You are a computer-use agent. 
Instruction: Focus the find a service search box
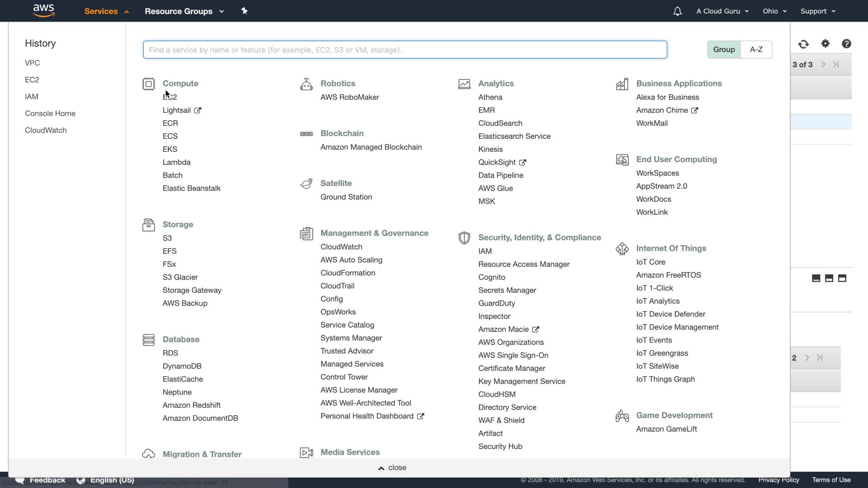point(405,50)
